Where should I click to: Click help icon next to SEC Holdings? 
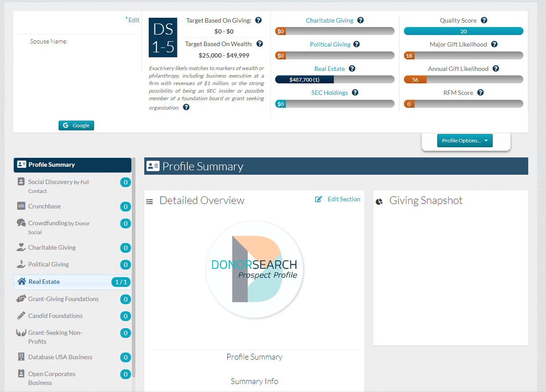coord(355,93)
